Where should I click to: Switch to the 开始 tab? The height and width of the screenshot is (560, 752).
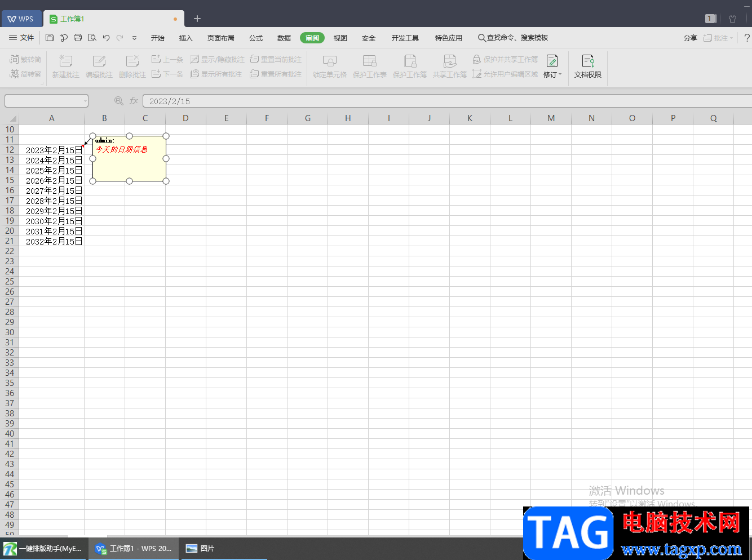[x=158, y=38]
